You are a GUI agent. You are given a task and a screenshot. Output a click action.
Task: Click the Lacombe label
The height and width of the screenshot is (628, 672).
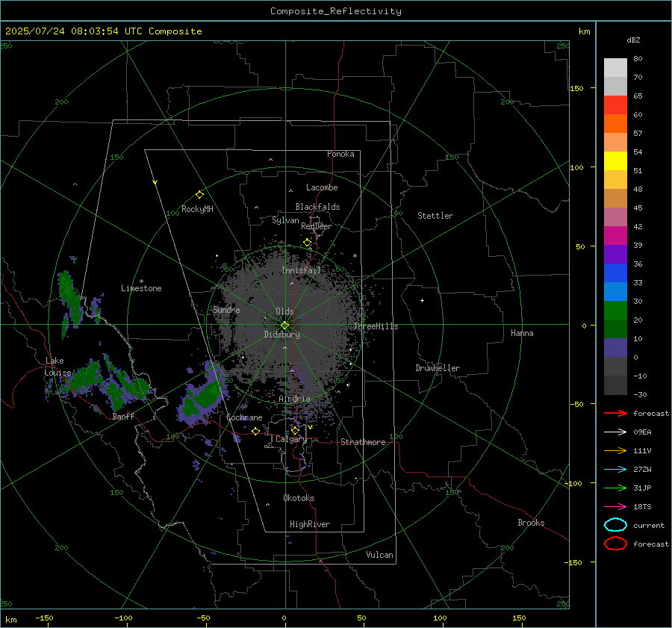[322, 187]
